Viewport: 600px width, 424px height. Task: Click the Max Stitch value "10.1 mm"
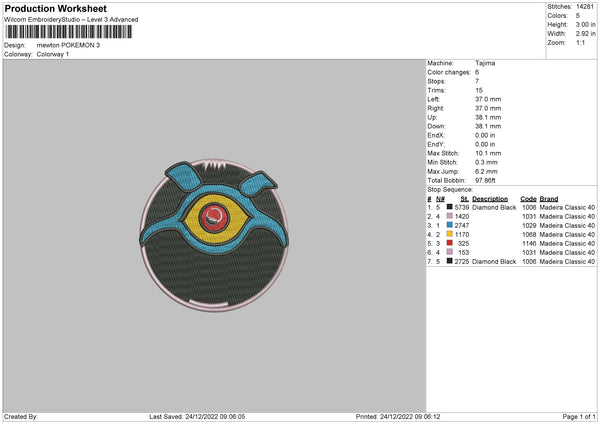coord(488,153)
